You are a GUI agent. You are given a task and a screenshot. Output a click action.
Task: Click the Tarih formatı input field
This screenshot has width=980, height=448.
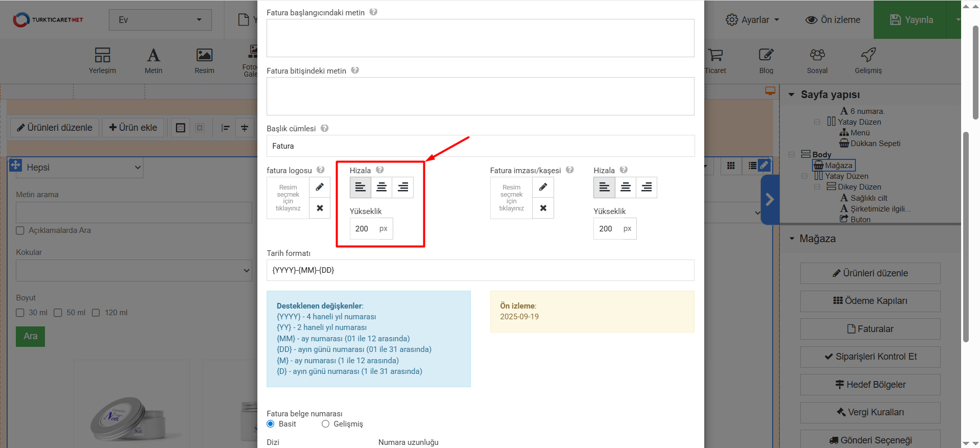480,270
